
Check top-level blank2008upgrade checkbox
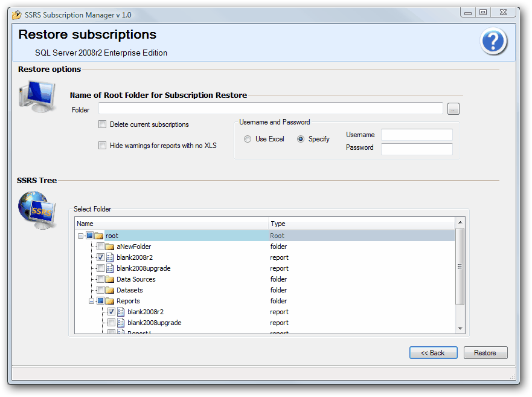(x=100, y=268)
